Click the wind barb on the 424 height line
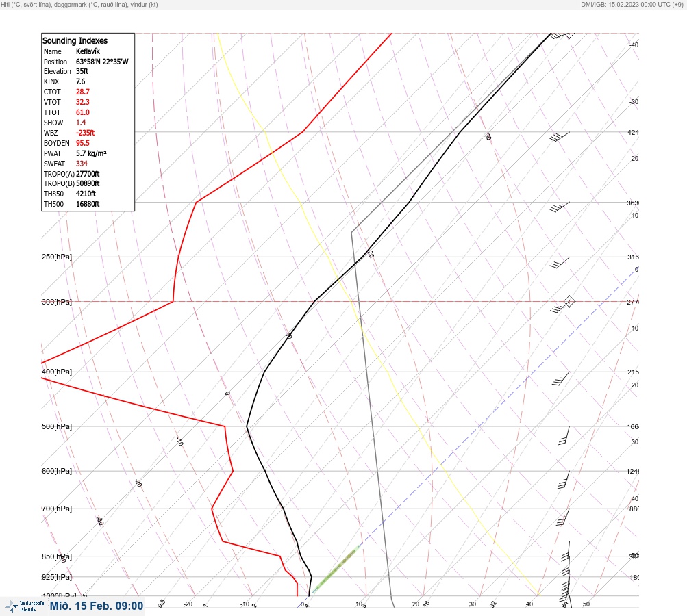This screenshot has height=616, width=687. click(x=560, y=137)
